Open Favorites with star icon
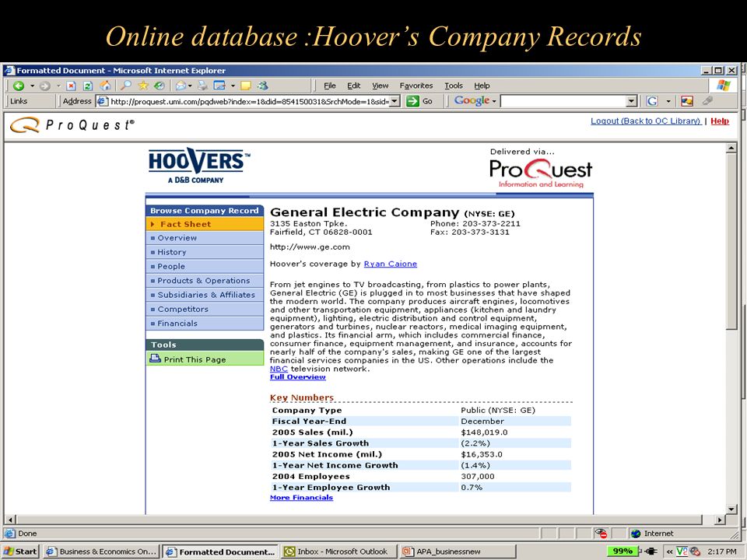Viewport: 747px width, 560px height. click(143, 86)
